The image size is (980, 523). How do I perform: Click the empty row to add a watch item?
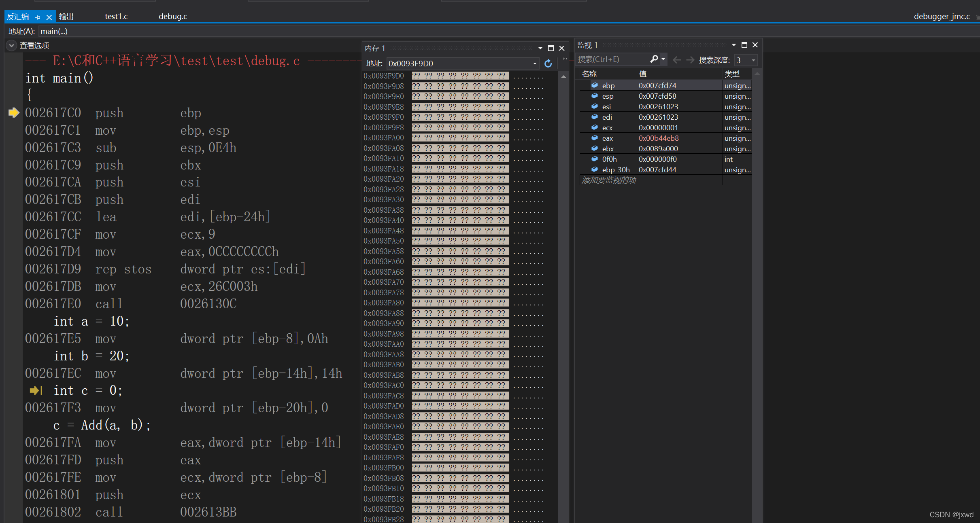[609, 180]
